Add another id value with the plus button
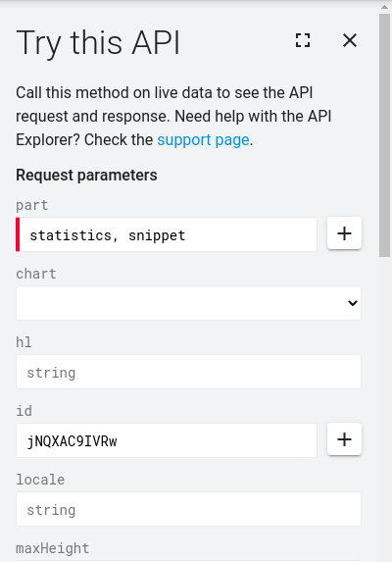392x562 pixels. tap(344, 439)
